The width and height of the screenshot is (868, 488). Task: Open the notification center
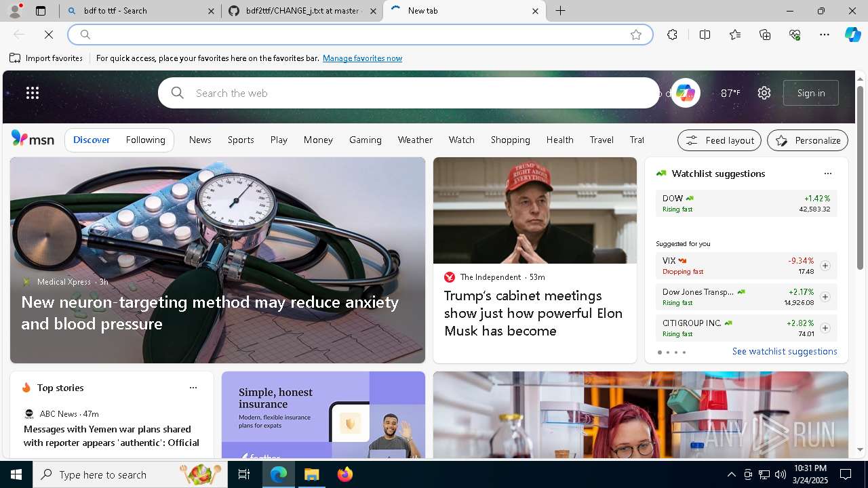(846, 474)
